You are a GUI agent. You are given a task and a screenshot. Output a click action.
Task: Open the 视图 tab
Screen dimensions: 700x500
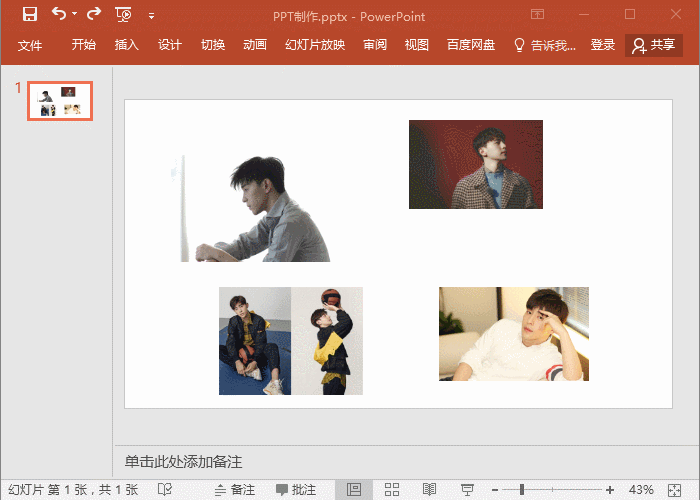[x=417, y=45]
